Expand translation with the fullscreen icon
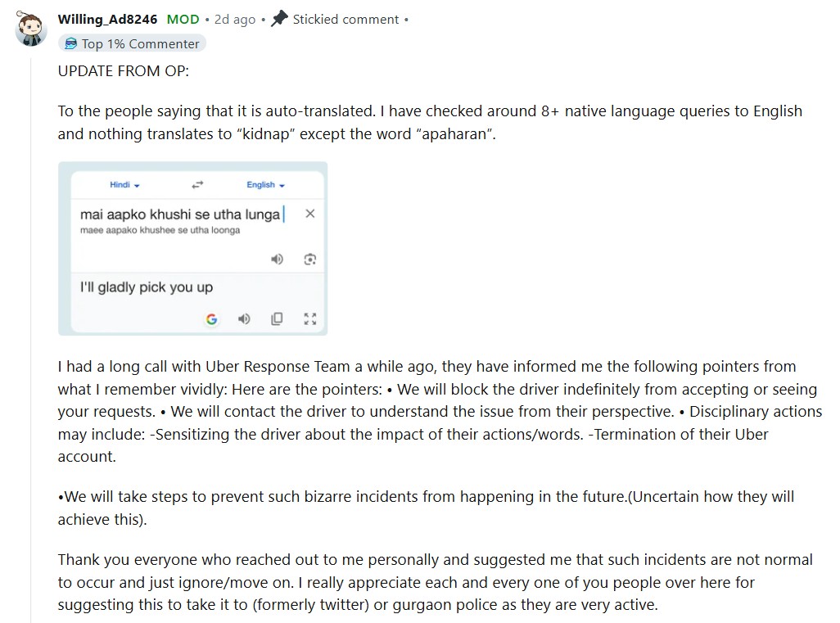Image resolution: width=840 pixels, height=623 pixels. click(x=310, y=319)
